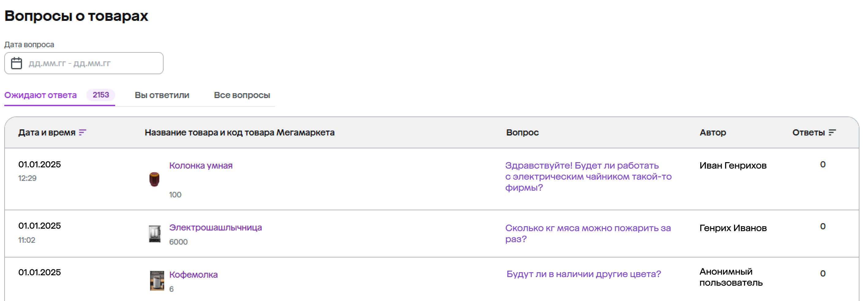Open Колонка умная product thumbnail
The height and width of the screenshot is (301, 868).
pyautogui.click(x=154, y=179)
